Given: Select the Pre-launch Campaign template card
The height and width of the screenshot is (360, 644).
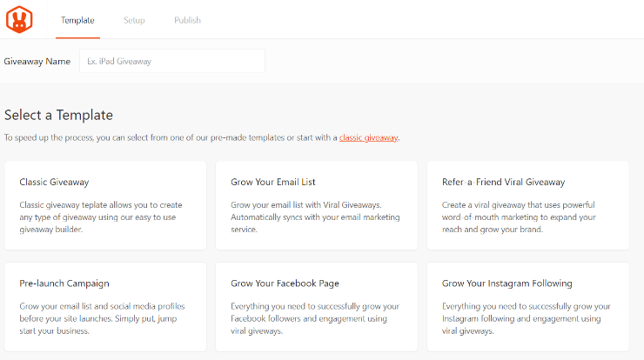Looking at the screenshot, I should click(x=105, y=307).
